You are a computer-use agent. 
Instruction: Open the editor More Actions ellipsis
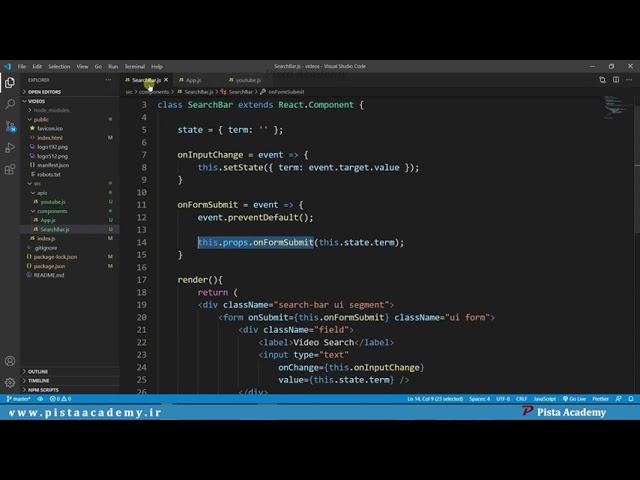[x=629, y=80]
